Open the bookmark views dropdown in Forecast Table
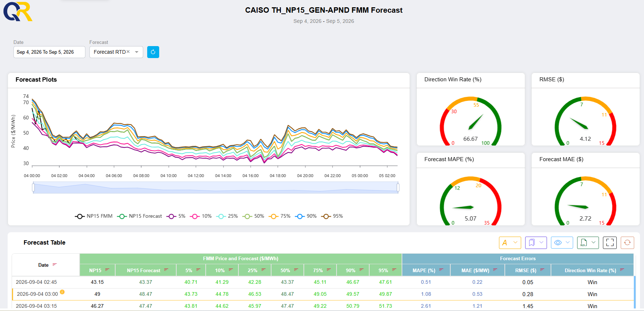This screenshot has height=311, width=644. [x=536, y=243]
